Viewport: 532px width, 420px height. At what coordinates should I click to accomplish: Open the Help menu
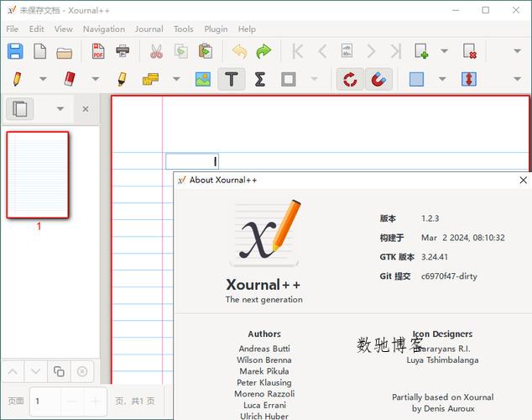tap(247, 29)
